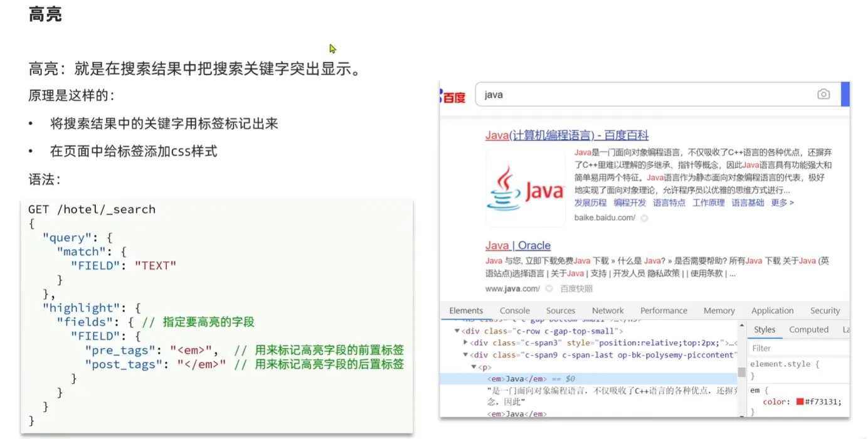Click the java search input field

tap(646, 95)
